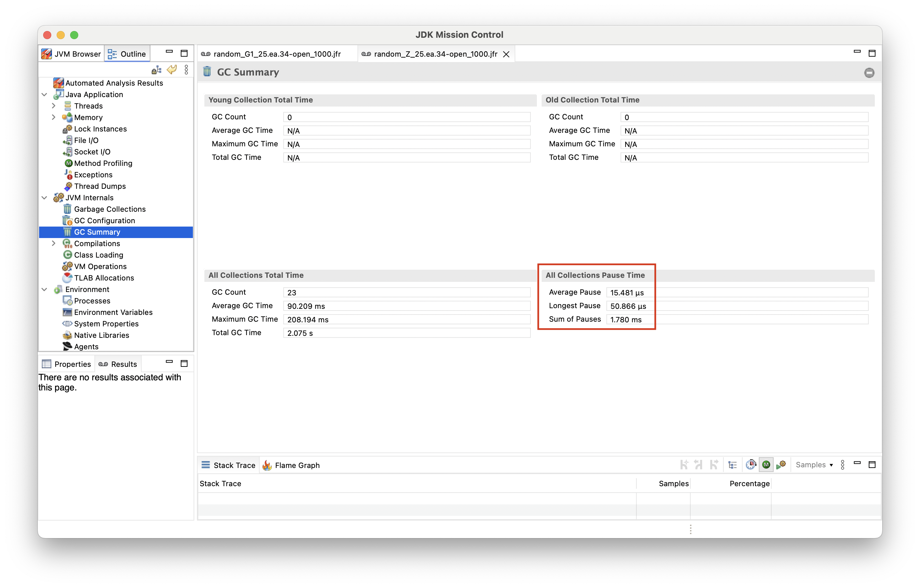Open Outline view three-dot menu
Image resolution: width=920 pixels, height=588 pixels.
[186, 69]
